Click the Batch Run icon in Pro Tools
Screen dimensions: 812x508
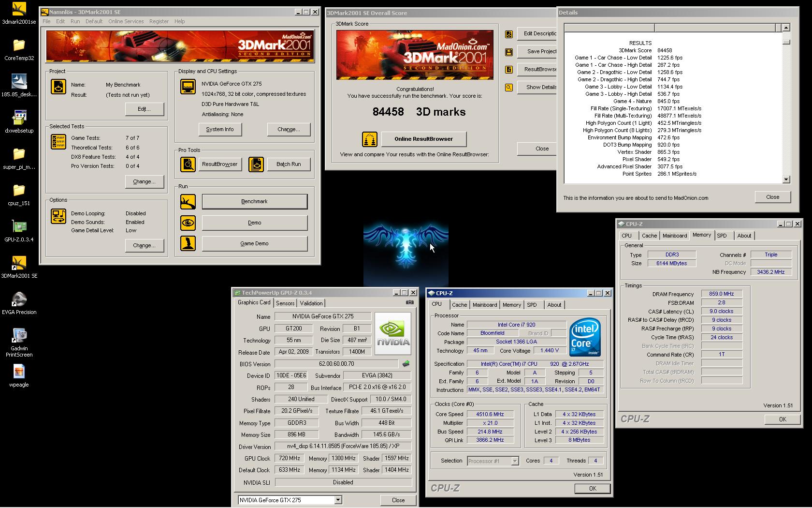pyautogui.click(x=256, y=164)
